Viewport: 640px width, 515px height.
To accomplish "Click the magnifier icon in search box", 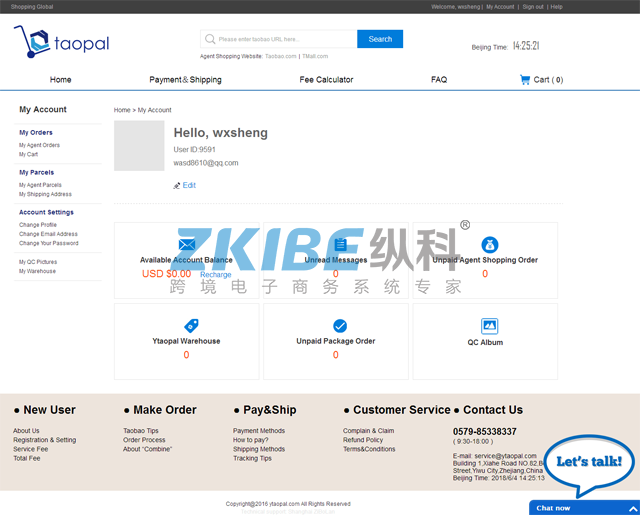I will point(210,39).
